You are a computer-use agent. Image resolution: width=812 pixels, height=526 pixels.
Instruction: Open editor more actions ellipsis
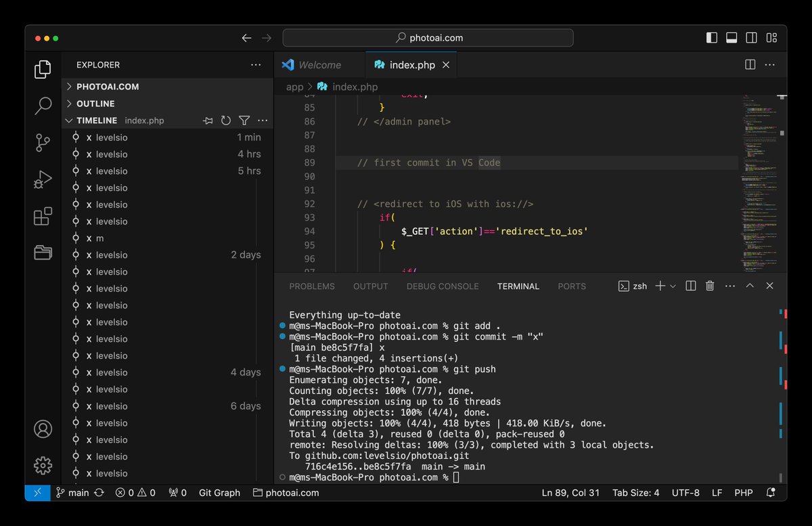pos(770,65)
